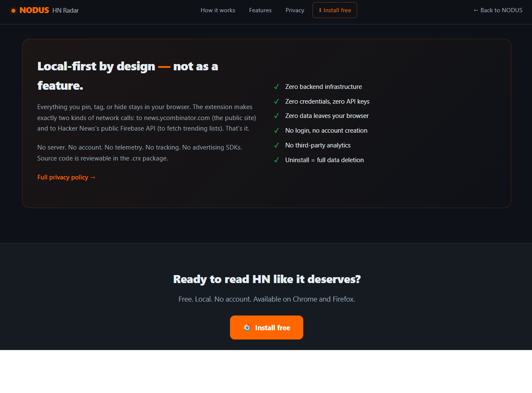
Task: Select the text Zero credentials, zero API keys
Action: click(x=327, y=102)
